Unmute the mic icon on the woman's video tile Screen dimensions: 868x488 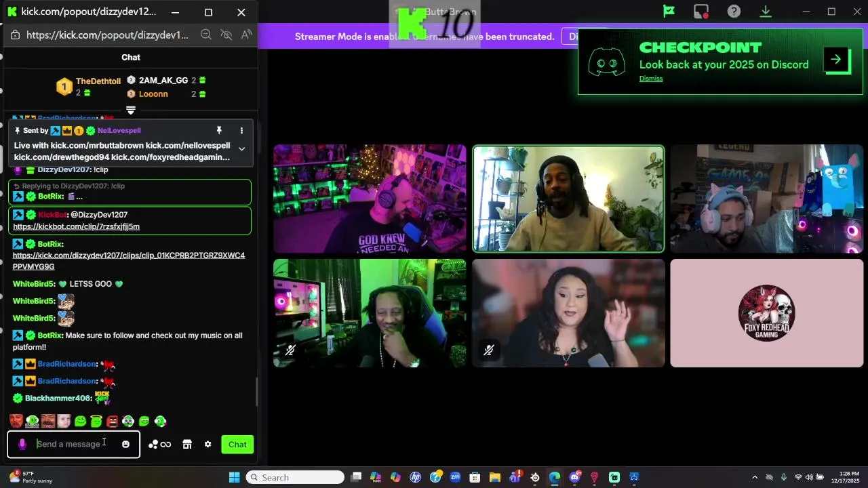coord(489,350)
